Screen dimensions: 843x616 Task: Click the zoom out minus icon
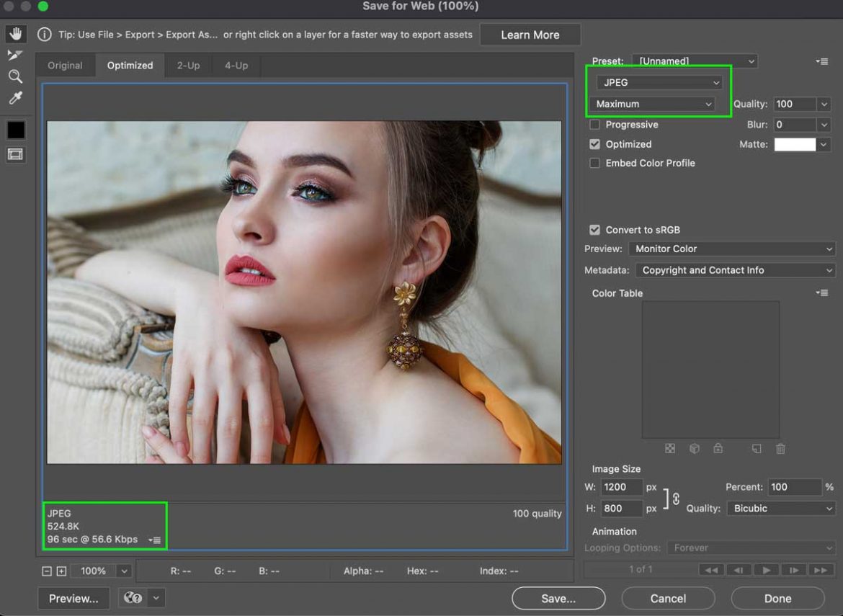pos(47,571)
